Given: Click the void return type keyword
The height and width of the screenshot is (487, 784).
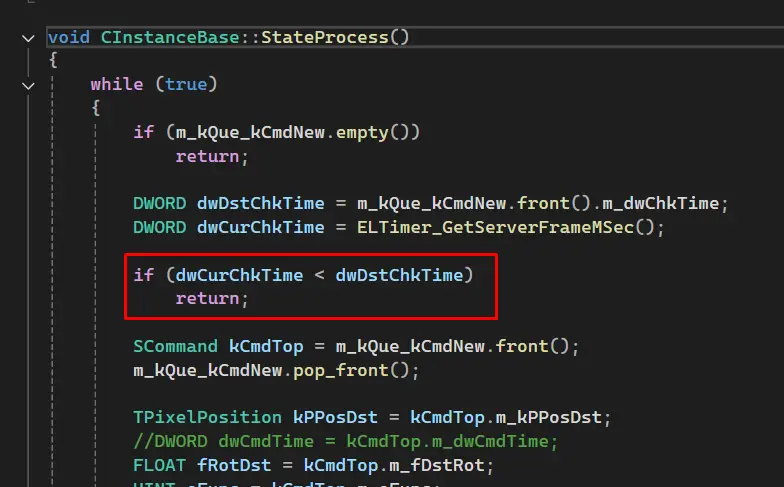Looking at the screenshot, I should point(68,37).
